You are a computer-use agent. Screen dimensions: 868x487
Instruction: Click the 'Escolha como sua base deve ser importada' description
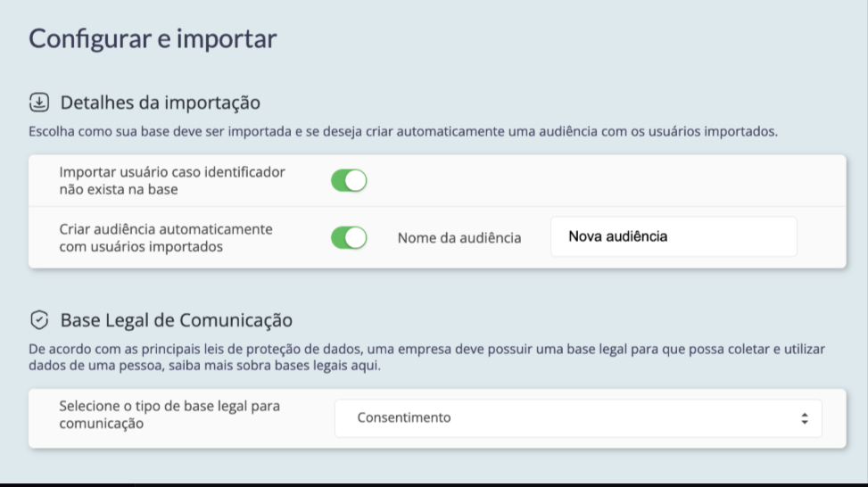coord(403,132)
